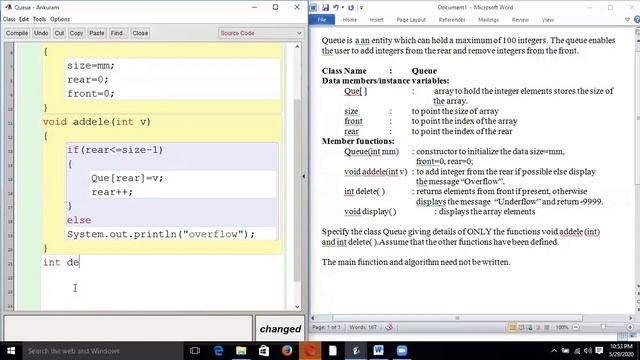Click Word's horizontal scrollbar thumb

click(458, 318)
